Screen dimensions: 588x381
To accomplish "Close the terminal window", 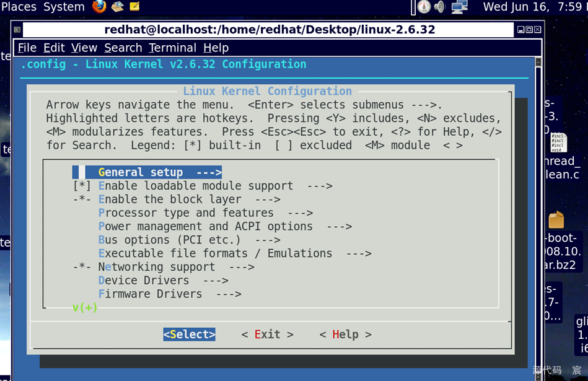I will click(537, 30).
